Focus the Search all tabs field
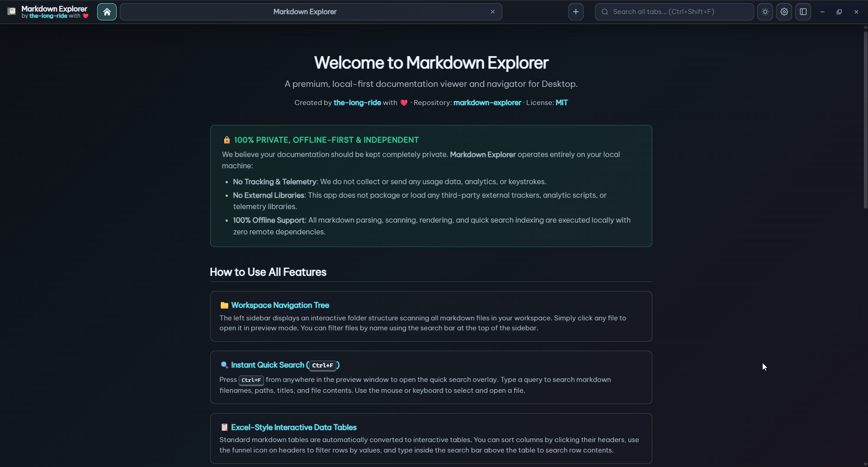 pos(674,12)
